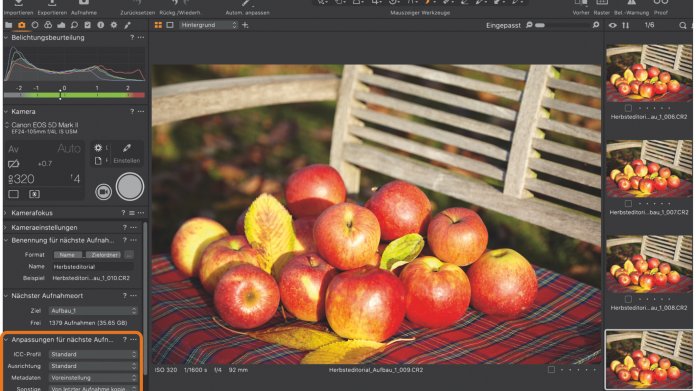Click the Eingepasst fit zoom label
696x391 pixels.
503,26
